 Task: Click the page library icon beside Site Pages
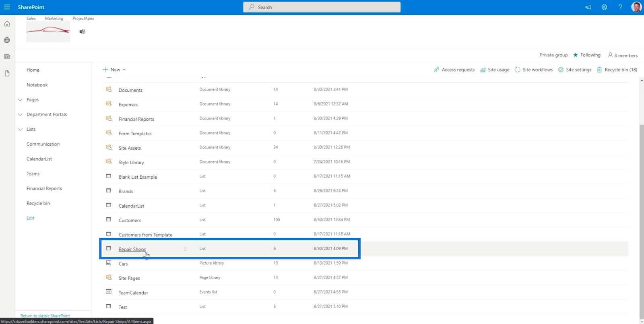tap(109, 277)
